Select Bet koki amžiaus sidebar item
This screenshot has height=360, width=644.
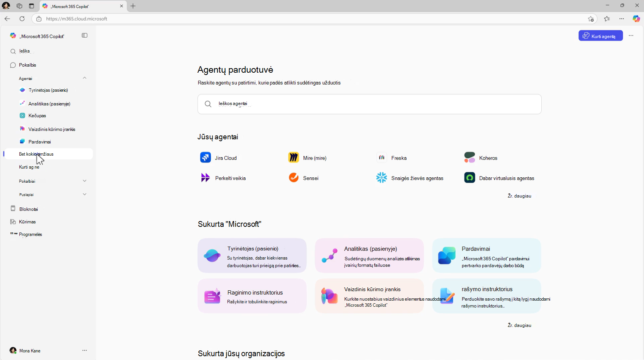48,154
